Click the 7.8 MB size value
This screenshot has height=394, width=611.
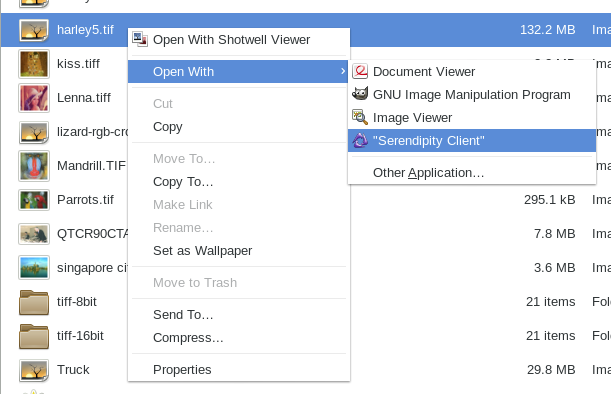554,233
